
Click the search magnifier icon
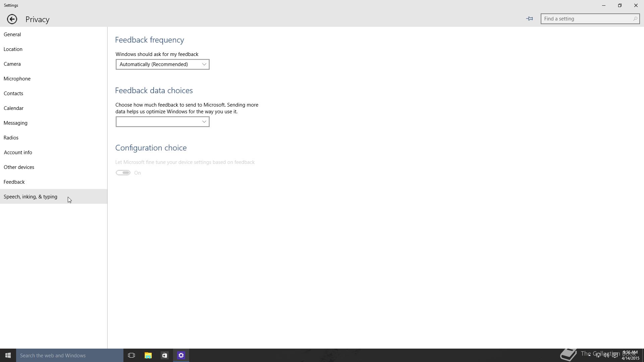[635, 19]
